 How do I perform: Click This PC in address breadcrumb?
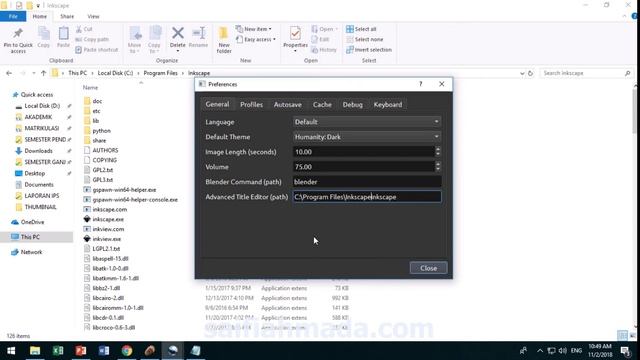click(78, 73)
